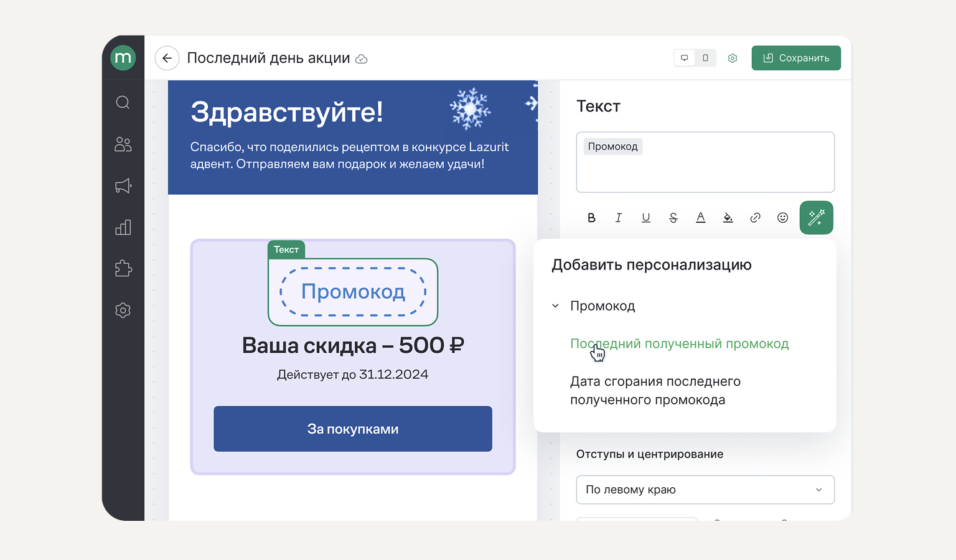Viewport: 956px width, 560px height.
Task: Open the sidebar settings gear
Action: (x=123, y=310)
